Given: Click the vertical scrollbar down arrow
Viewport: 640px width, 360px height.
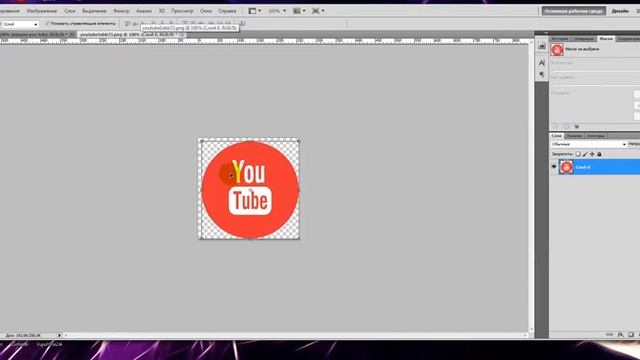Looking at the screenshot, I should (531, 329).
